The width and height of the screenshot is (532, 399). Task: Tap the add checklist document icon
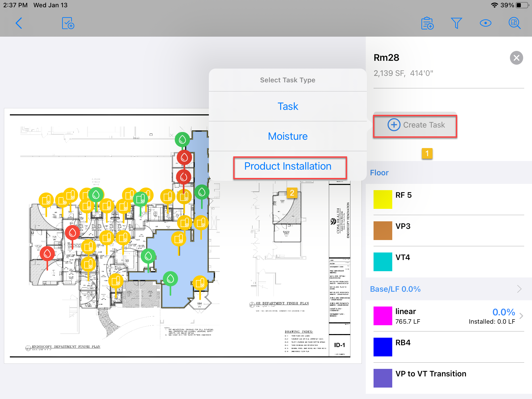[x=68, y=23]
